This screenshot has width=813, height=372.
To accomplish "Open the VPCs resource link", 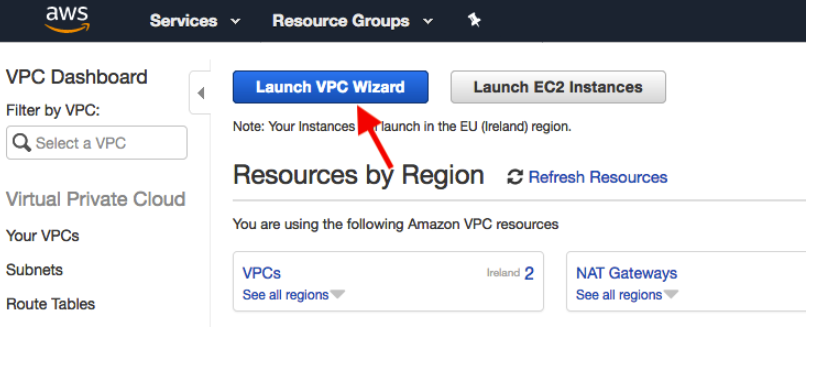I will (x=261, y=273).
